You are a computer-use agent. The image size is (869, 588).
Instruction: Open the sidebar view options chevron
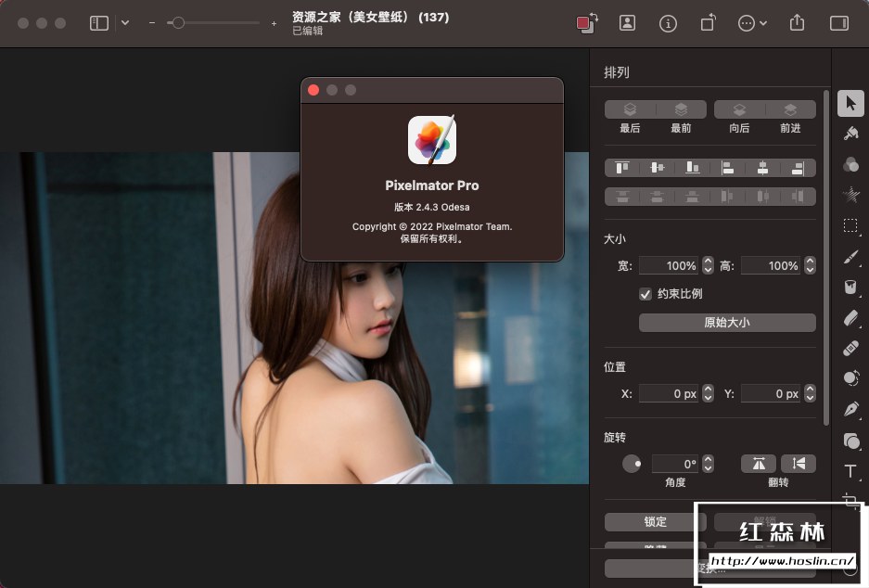click(x=125, y=23)
